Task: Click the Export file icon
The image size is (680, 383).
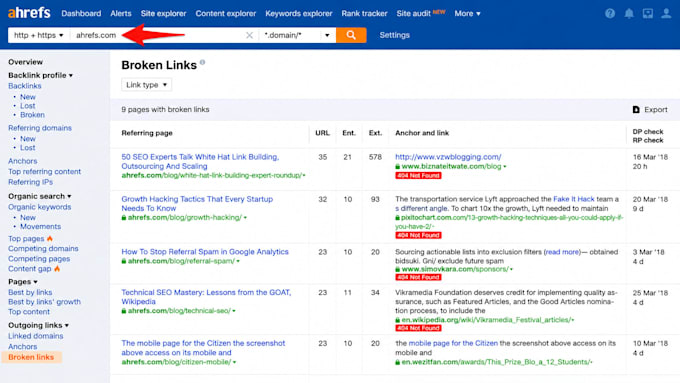Action: [x=636, y=110]
